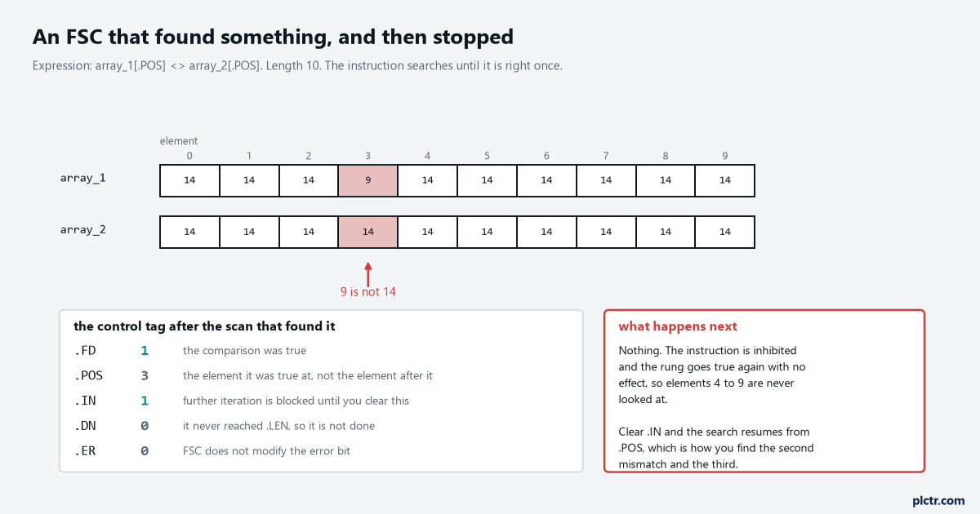
Task: Select the highlighted cell with value 14 in array_2
Action: pyautogui.click(x=368, y=232)
